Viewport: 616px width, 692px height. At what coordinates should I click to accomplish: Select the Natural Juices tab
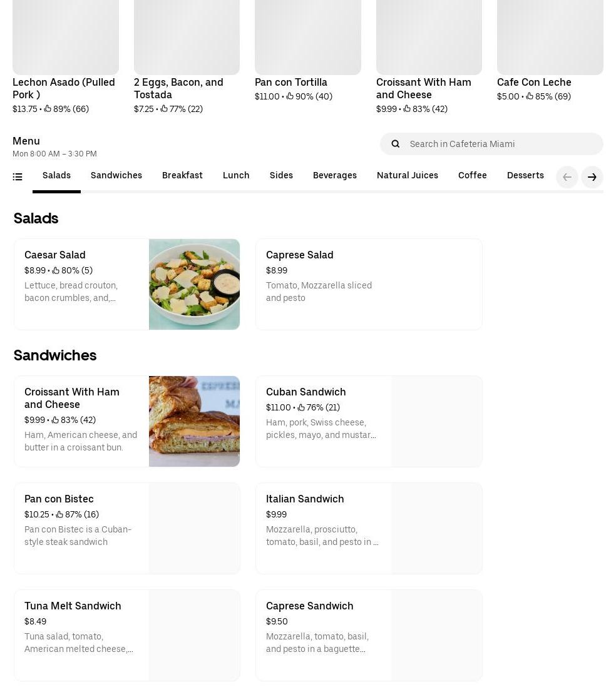pos(407,175)
